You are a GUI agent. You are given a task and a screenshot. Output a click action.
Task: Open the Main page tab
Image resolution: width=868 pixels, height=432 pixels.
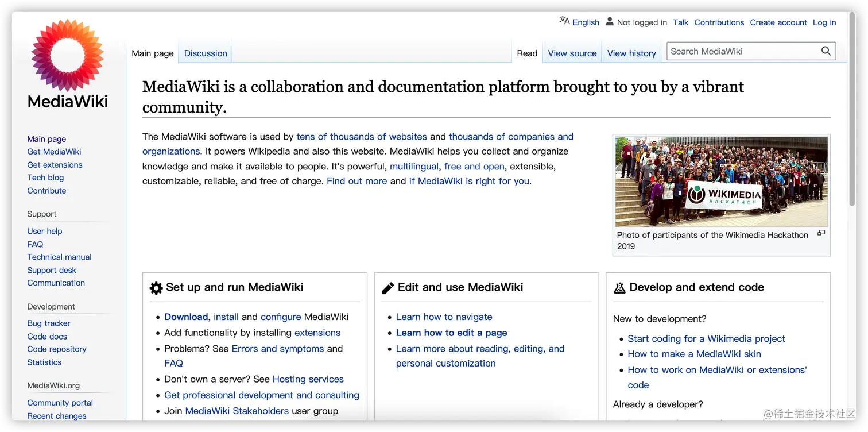(x=153, y=53)
